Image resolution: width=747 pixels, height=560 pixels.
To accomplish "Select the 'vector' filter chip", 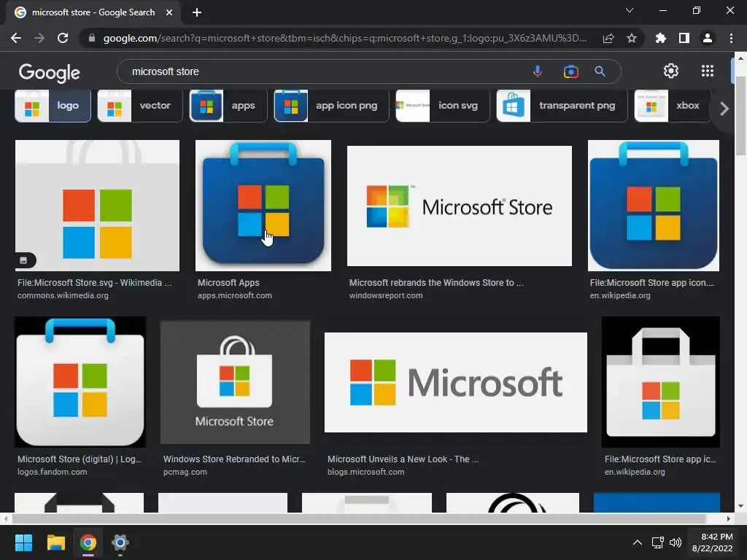I will click(140, 106).
